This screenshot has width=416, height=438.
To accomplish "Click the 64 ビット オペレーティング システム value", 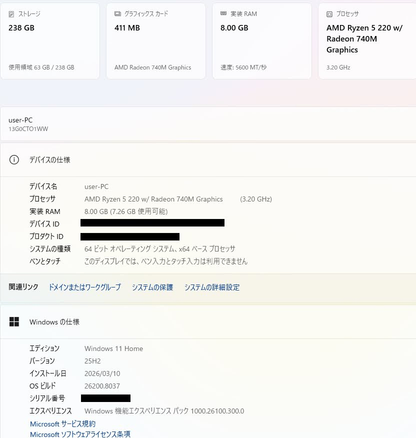I will coord(160,249).
